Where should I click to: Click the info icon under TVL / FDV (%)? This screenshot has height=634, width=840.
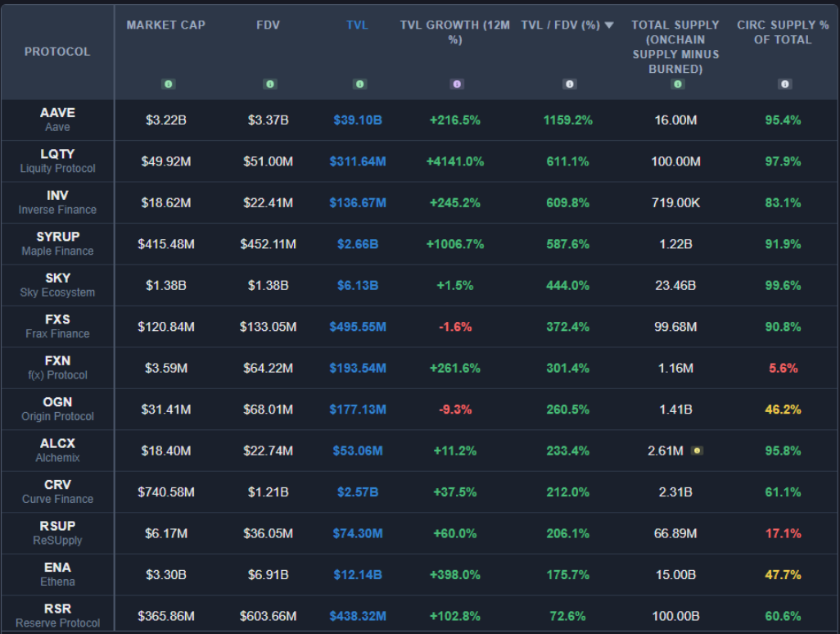(x=569, y=84)
